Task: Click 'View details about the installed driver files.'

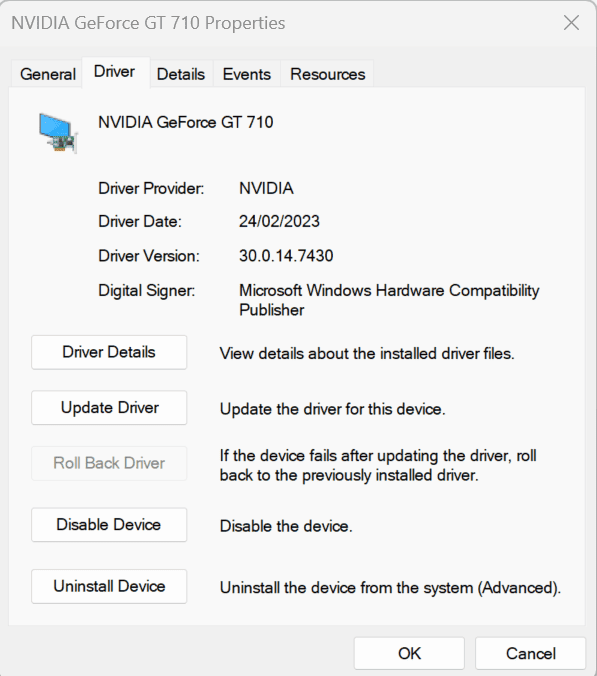Action: pyautogui.click(x=367, y=354)
